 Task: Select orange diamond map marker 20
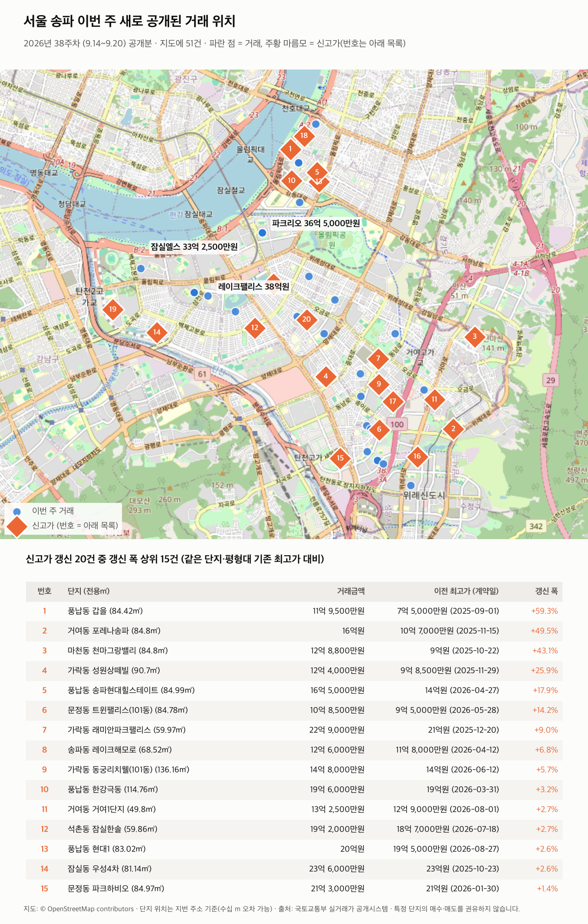click(307, 319)
